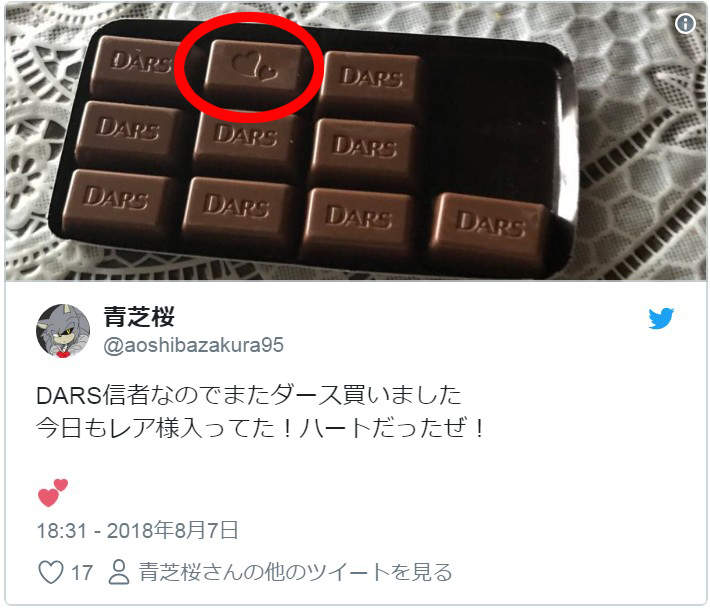Click the heart-engraved chocolate piece
Image resolution: width=710 pixels, height=609 pixels.
coord(255,70)
